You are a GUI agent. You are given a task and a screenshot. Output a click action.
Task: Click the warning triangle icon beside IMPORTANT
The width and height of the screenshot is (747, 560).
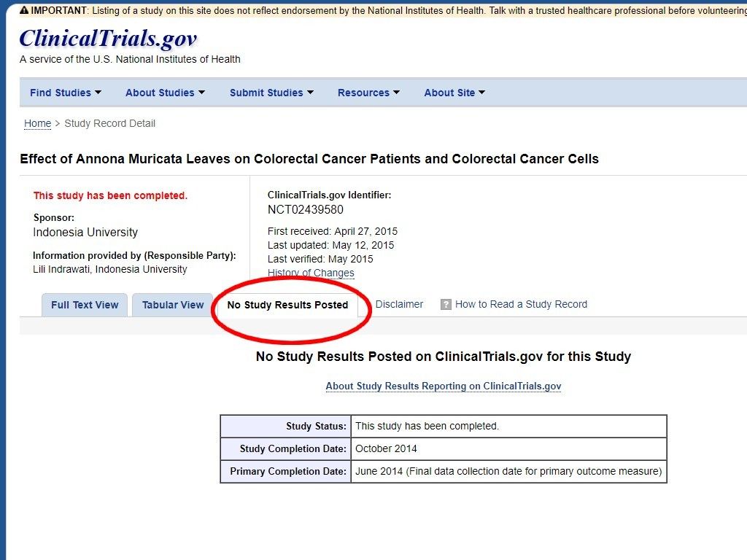pos(24,10)
